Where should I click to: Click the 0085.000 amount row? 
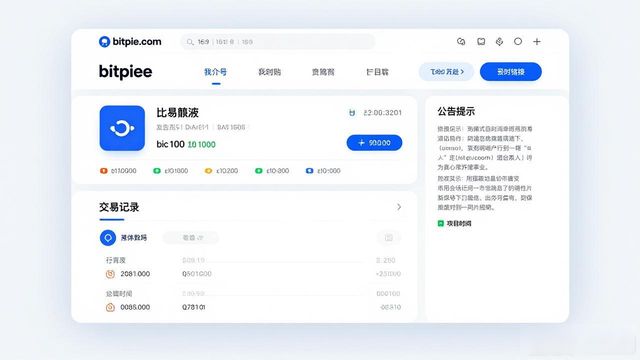135,307
